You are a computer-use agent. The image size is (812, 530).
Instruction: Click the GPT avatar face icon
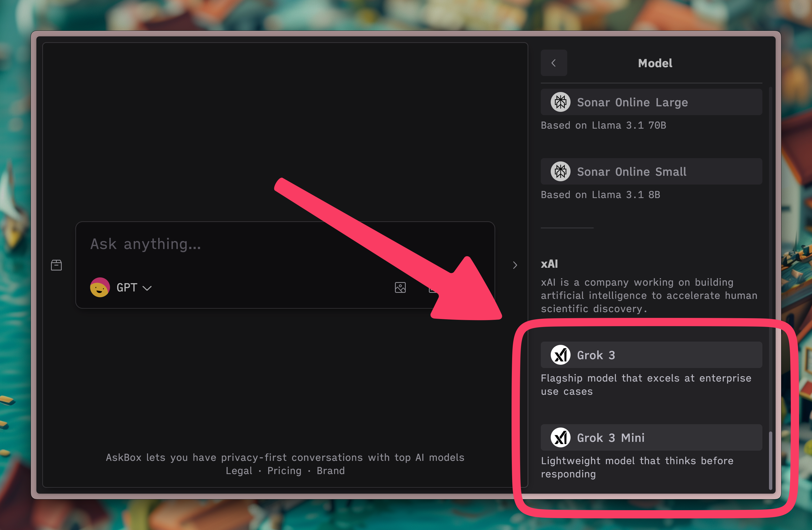click(x=100, y=288)
